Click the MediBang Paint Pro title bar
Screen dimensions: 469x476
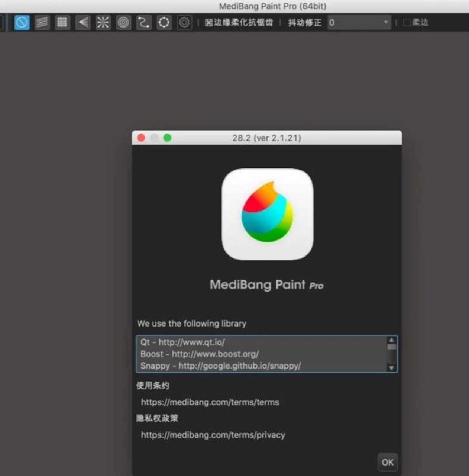click(x=274, y=6)
